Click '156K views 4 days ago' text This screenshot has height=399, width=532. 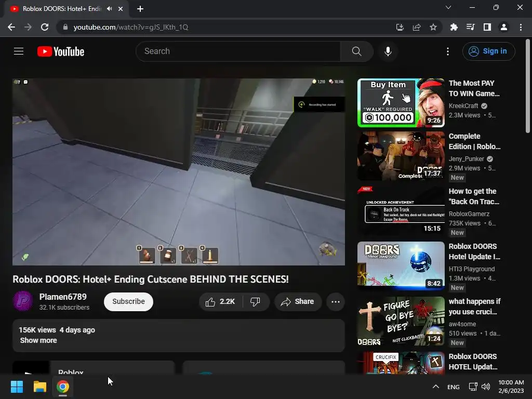point(57,330)
